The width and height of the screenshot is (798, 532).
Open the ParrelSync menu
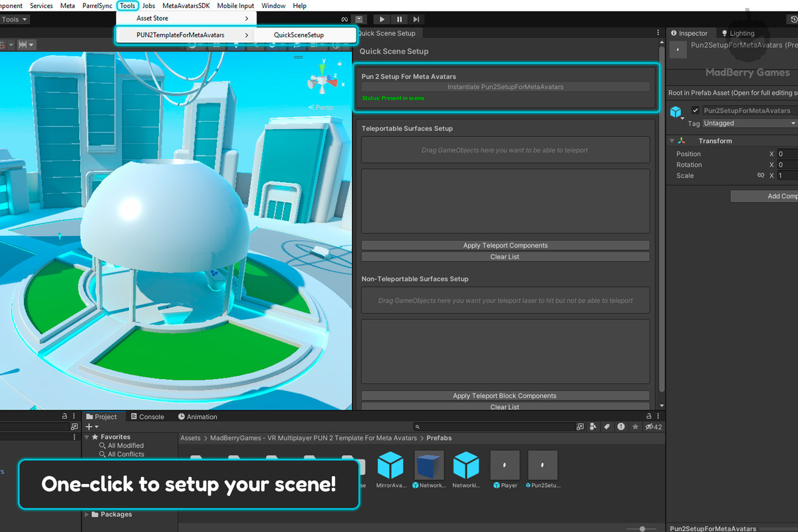pos(97,5)
